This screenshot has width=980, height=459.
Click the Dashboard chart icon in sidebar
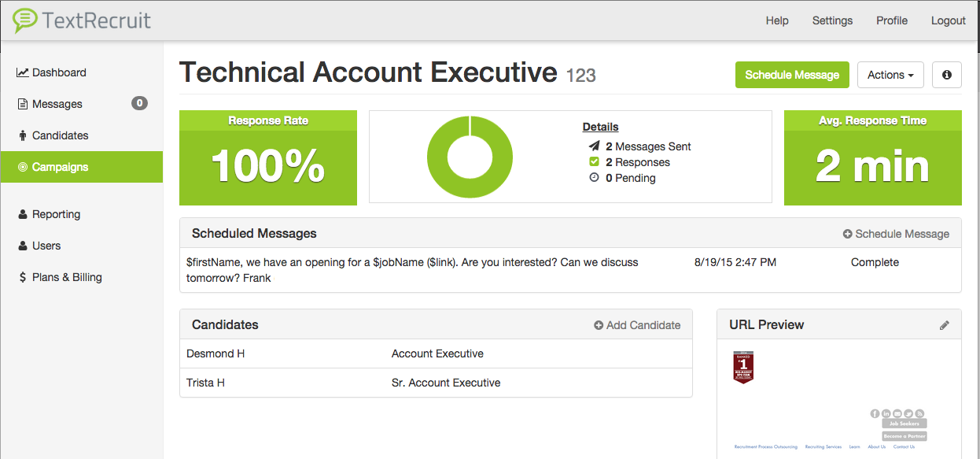23,72
